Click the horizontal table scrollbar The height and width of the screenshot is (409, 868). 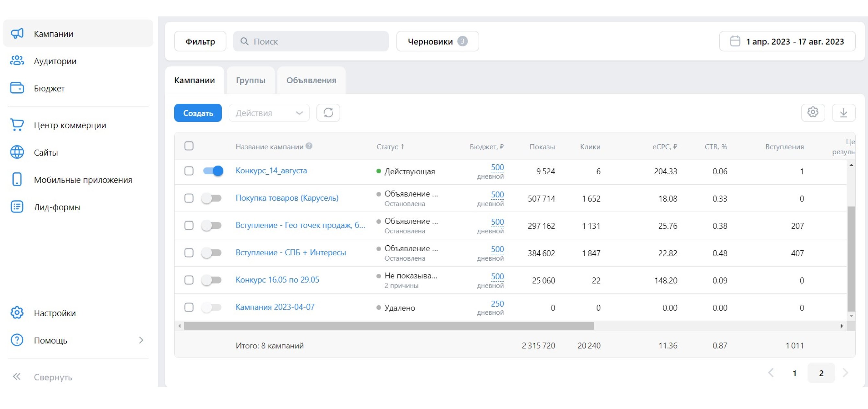click(x=389, y=326)
